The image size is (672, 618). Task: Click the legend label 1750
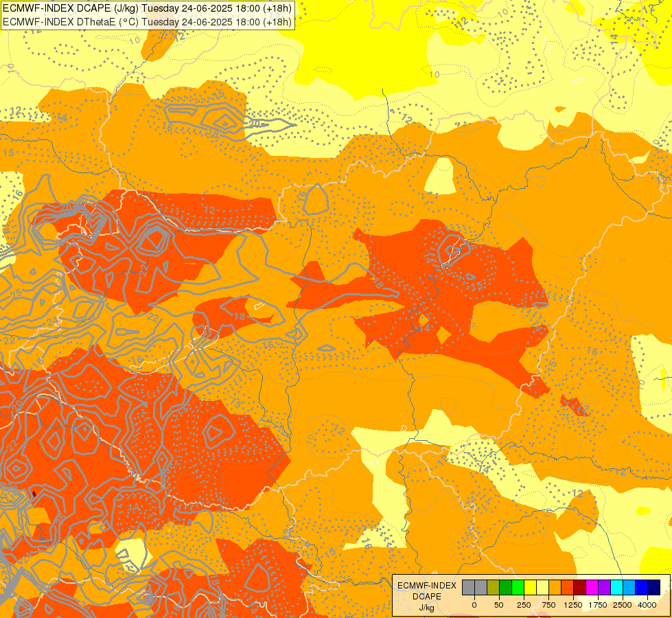pos(598,605)
